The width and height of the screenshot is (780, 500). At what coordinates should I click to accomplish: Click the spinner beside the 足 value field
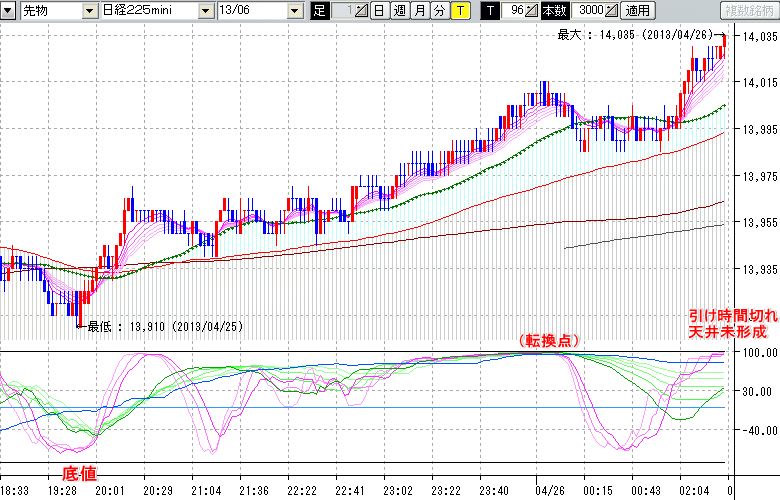[x=362, y=11]
